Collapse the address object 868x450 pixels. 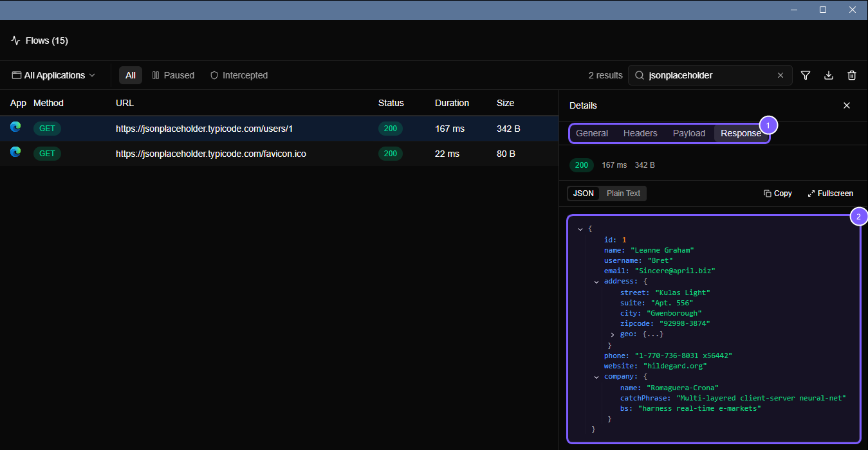point(596,282)
